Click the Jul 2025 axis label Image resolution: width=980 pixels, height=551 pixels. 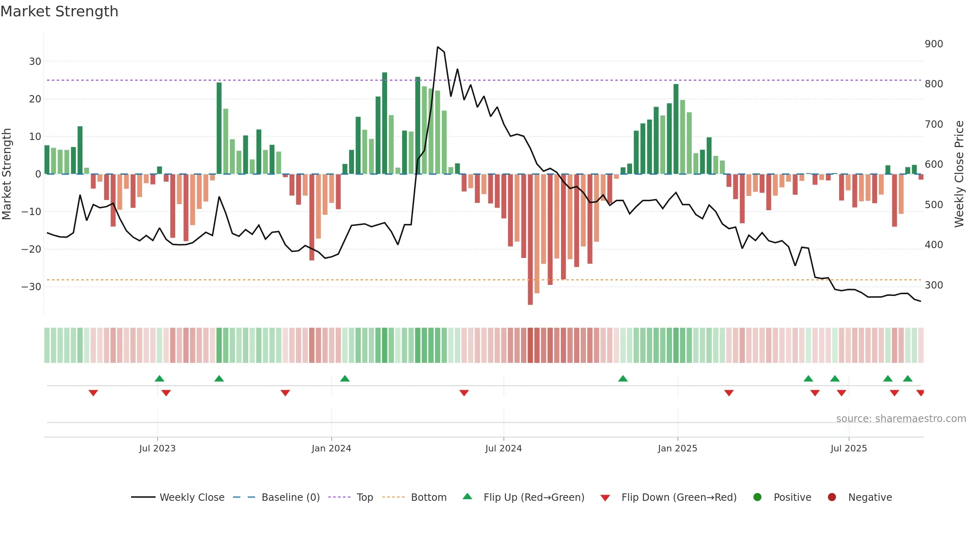[x=849, y=448]
